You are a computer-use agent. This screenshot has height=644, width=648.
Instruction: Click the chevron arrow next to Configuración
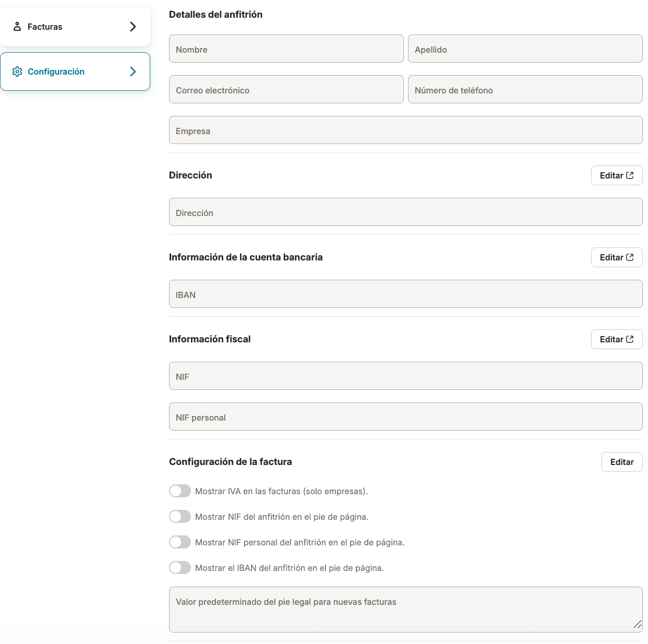[133, 71]
